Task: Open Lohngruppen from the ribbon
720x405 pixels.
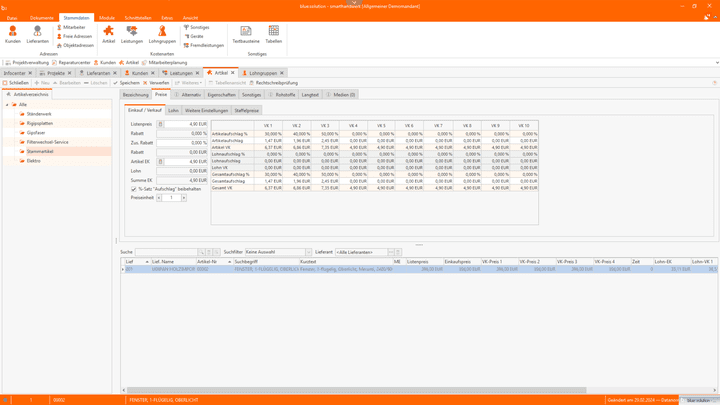Action: coord(162,34)
